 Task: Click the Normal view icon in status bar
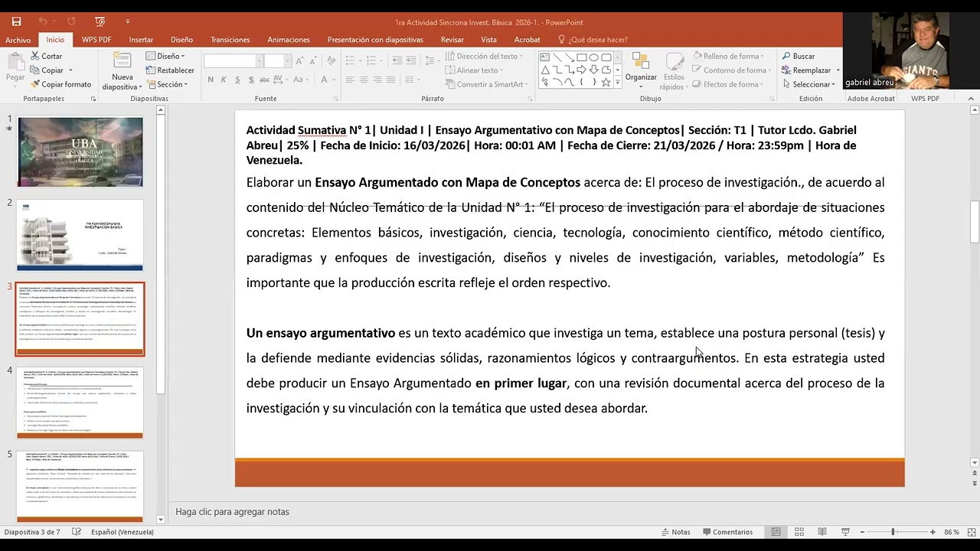tap(776, 532)
